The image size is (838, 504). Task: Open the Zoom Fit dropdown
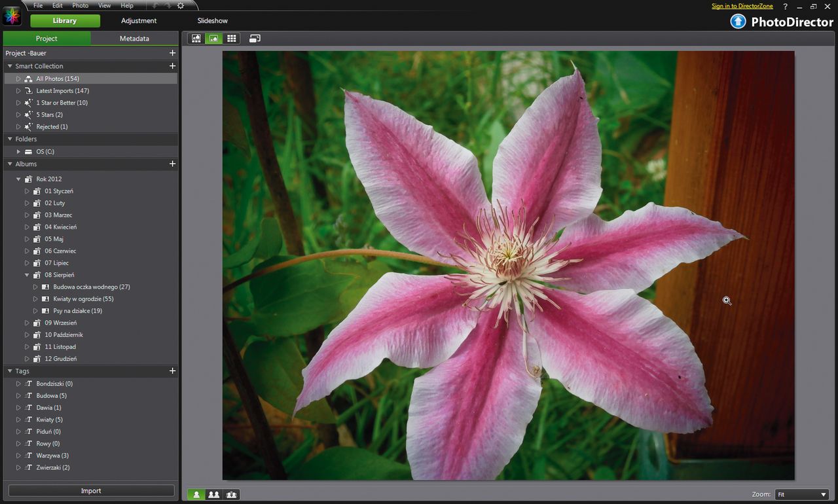801,495
